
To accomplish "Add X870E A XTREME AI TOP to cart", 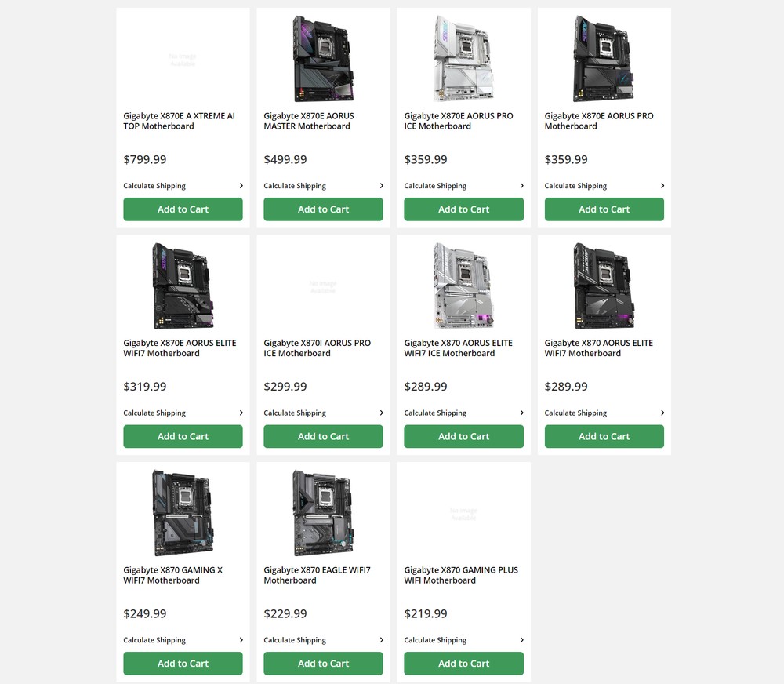I will pyautogui.click(x=183, y=209).
